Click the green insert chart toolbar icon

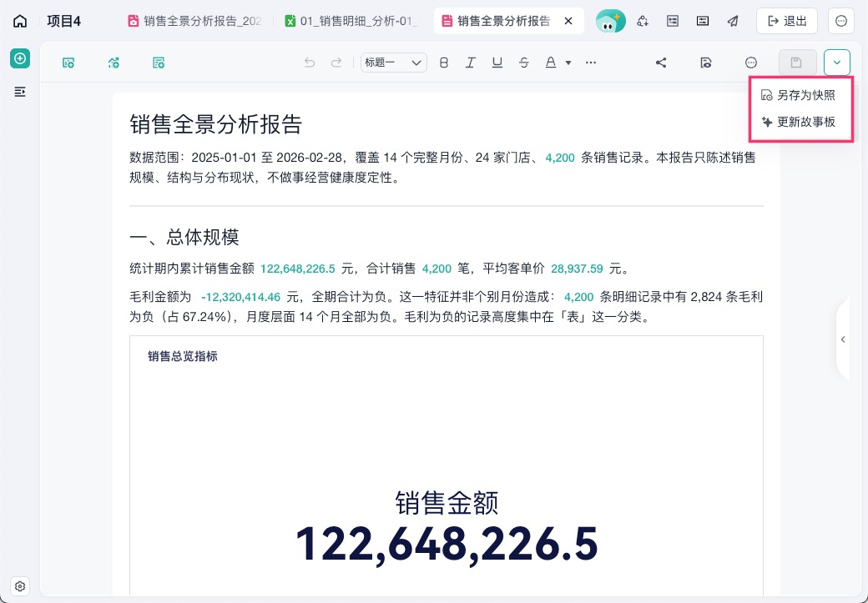point(114,63)
